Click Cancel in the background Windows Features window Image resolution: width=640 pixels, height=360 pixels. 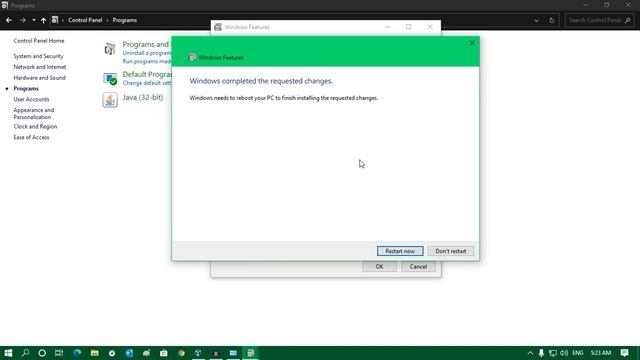tap(418, 267)
